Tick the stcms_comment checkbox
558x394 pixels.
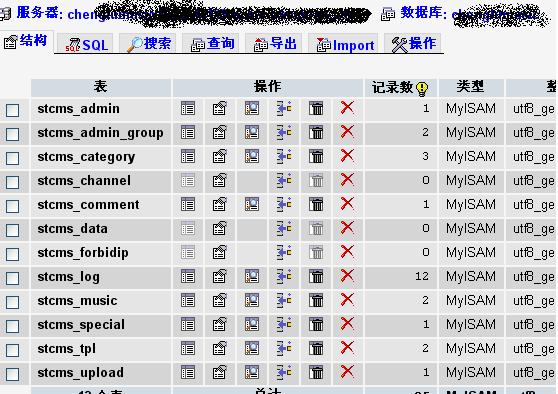(12, 206)
